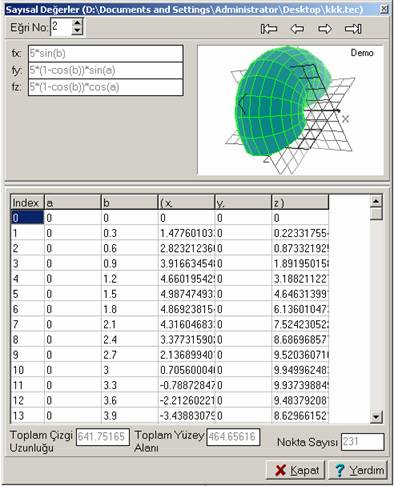
Task: Select the fx formula field
Action: [106, 53]
